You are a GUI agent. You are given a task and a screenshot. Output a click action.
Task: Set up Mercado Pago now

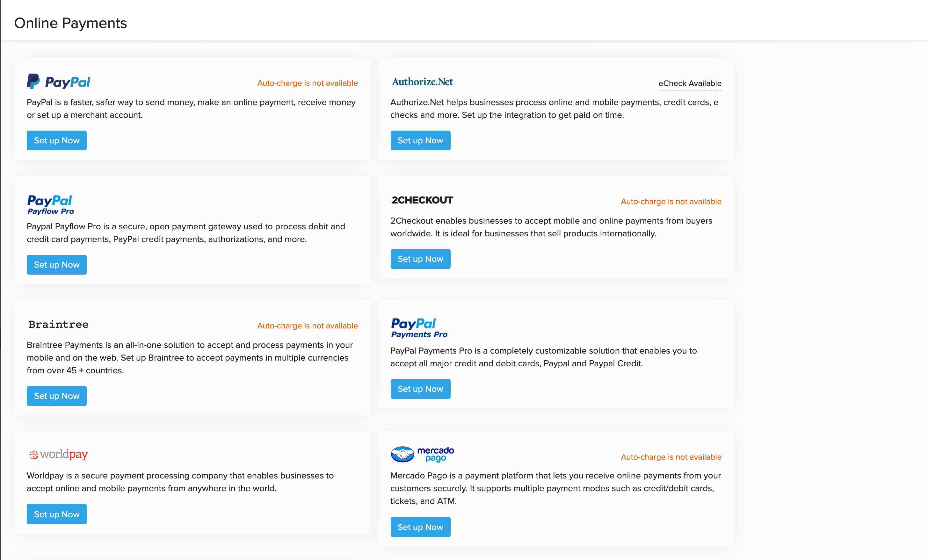click(420, 527)
